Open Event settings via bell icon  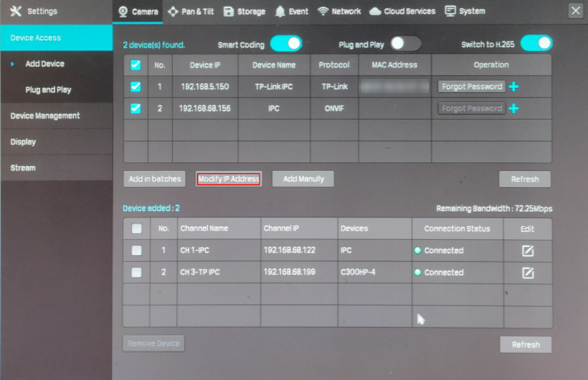[x=280, y=10]
